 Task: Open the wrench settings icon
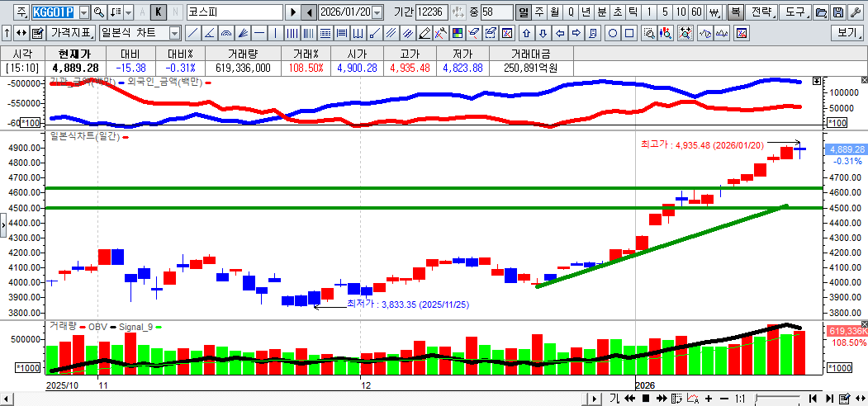coord(856,12)
